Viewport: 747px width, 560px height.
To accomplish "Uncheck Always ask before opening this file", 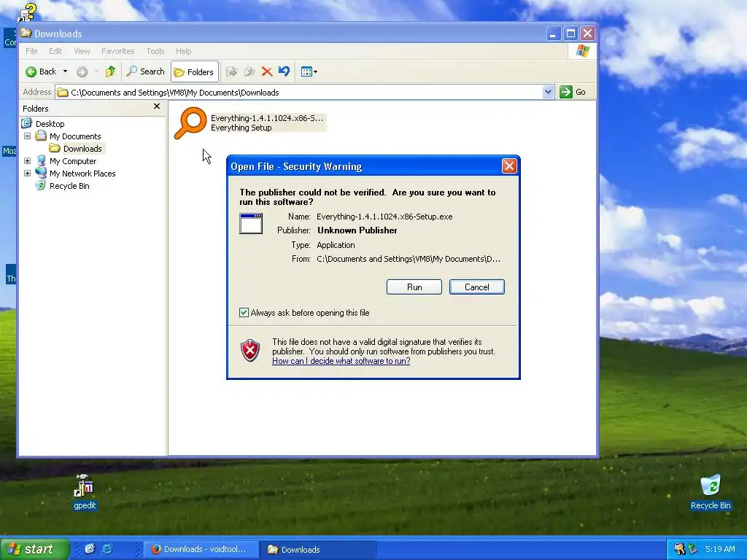I will point(244,312).
